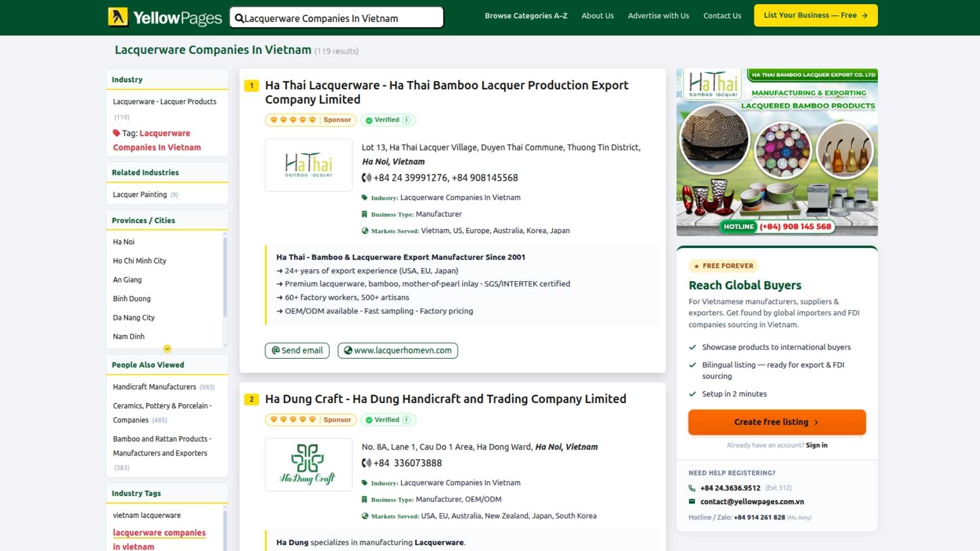Click the Ha Thai sponsor rating diamonds
The width and height of the screenshot is (980, 551).
(293, 120)
